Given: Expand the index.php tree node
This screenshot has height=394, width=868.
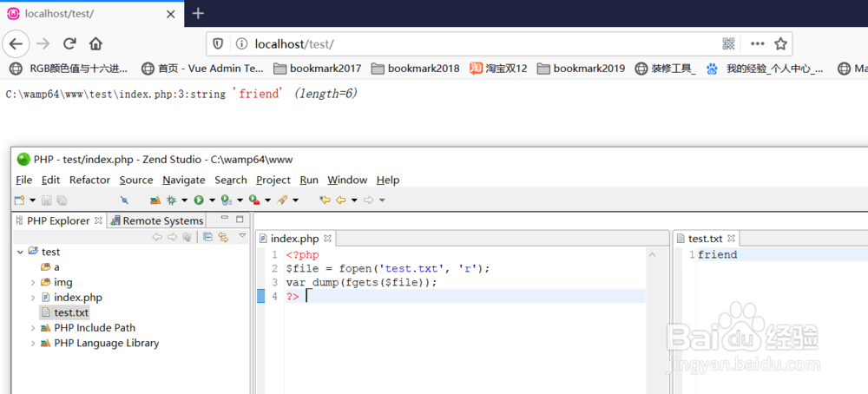Looking at the screenshot, I should click(x=33, y=297).
